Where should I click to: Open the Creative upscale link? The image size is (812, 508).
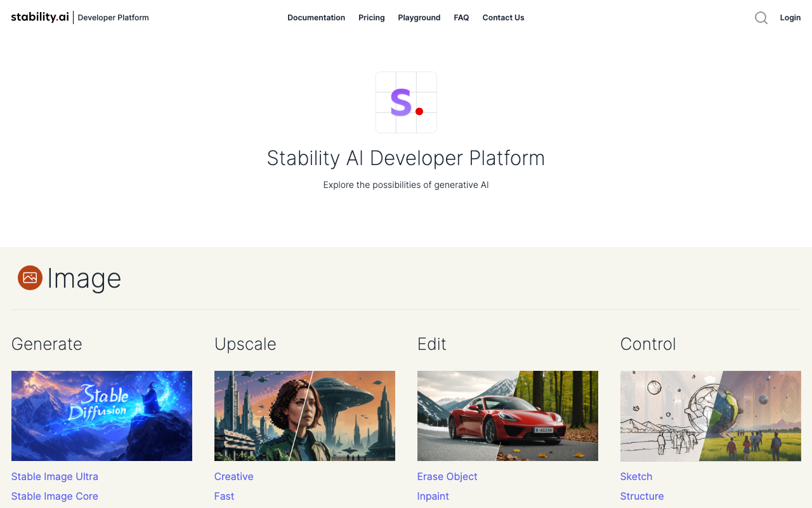234,476
